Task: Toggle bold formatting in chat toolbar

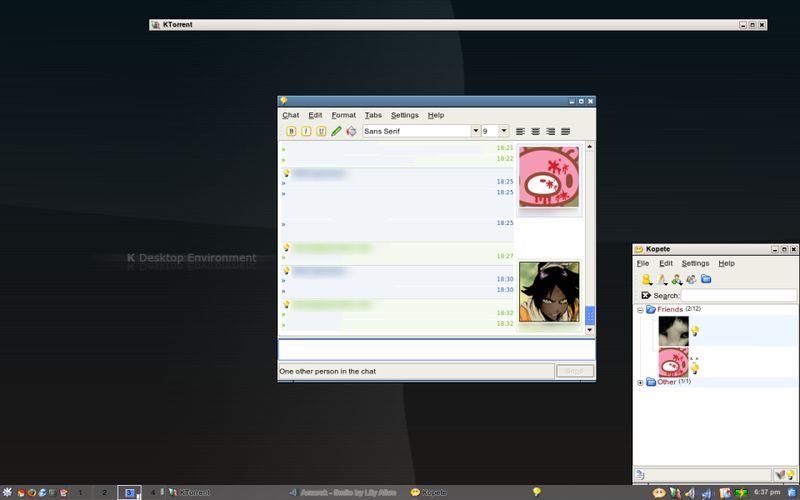Action: coord(291,131)
